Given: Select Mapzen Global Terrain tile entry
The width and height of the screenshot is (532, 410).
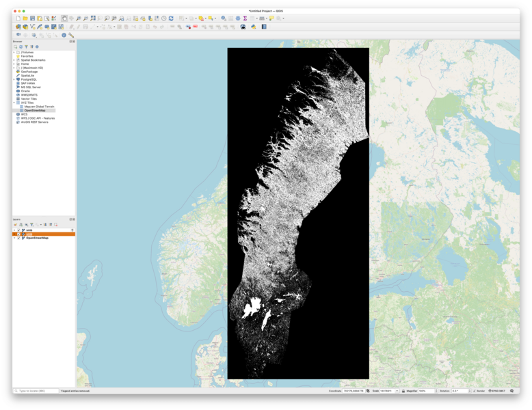Looking at the screenshot, I should tap(39, 107).
